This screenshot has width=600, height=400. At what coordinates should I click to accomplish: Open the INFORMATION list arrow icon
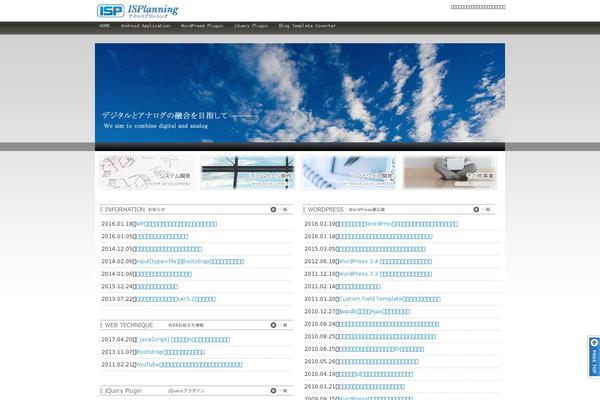273,209
